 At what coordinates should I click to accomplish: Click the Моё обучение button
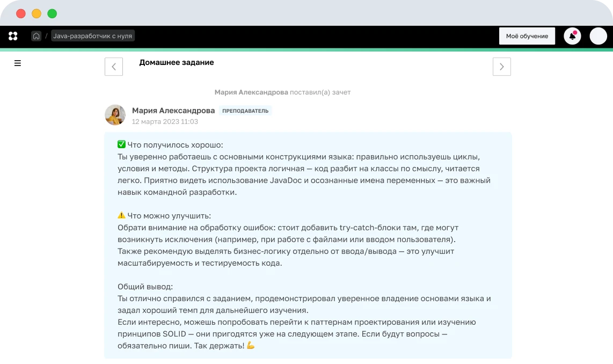tap(527, 36)
